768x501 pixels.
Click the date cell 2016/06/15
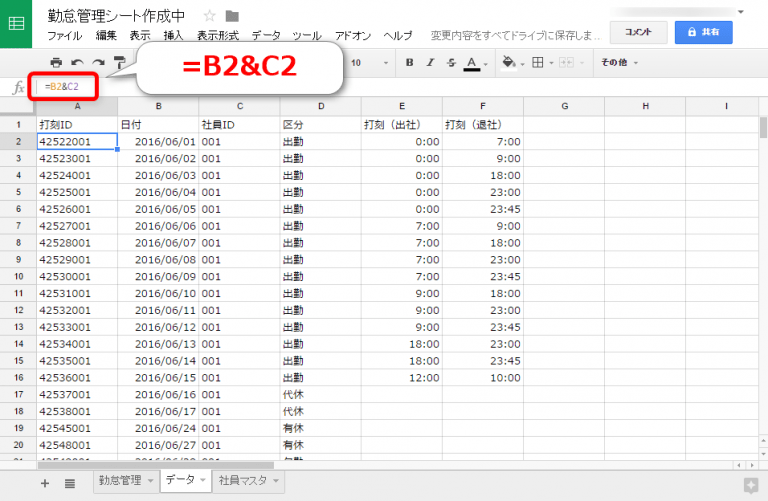[x=158, y=378]
